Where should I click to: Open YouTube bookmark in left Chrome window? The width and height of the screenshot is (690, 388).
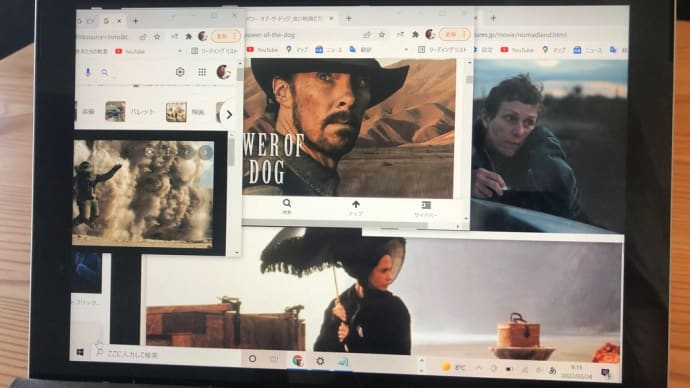point(130,51)
